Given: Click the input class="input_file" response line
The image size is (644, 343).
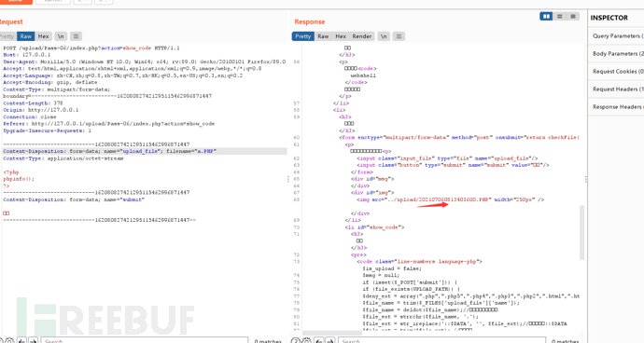Looking at the screenshot, I should (447, 158).
